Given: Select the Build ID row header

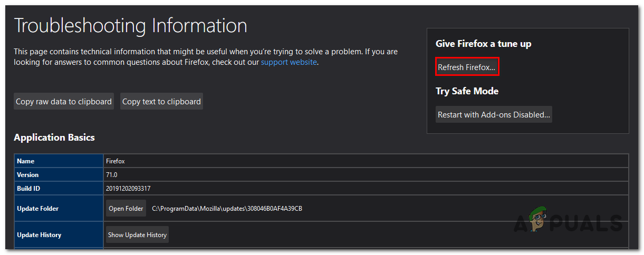Looking at the screenshot, I should (29, 188).
